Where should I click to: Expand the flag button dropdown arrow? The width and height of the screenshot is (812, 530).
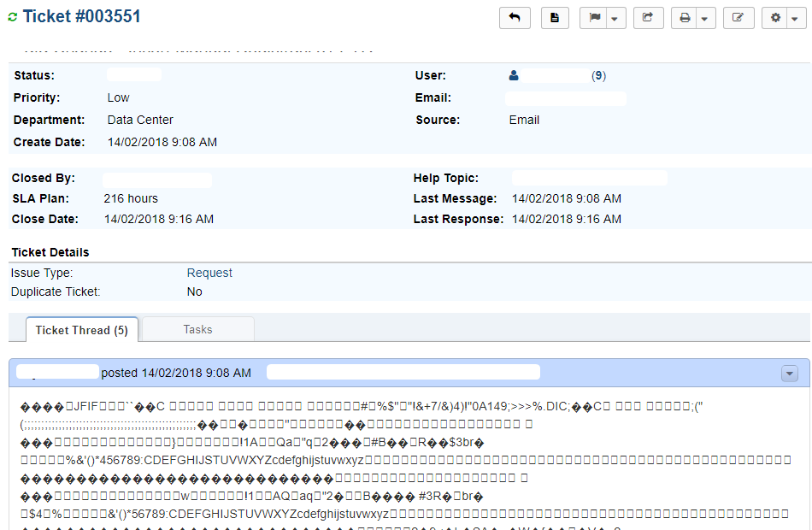click(x=615, y=18)
